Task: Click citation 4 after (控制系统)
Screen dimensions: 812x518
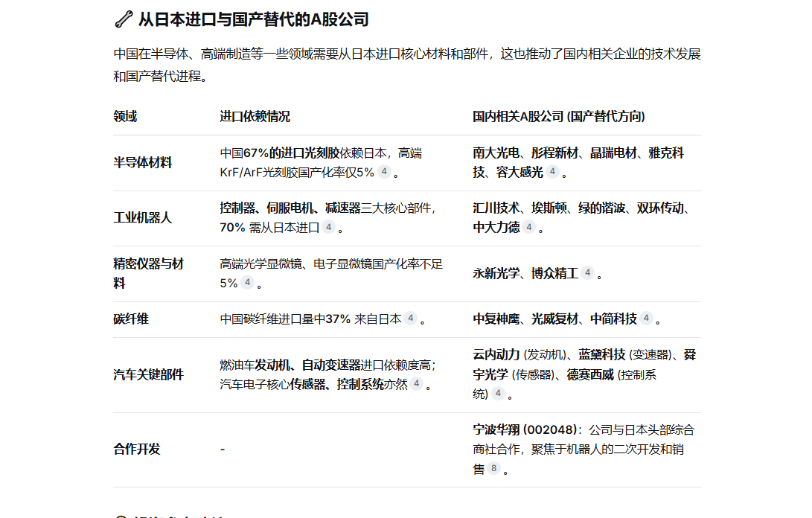Action: coord(498,393)
